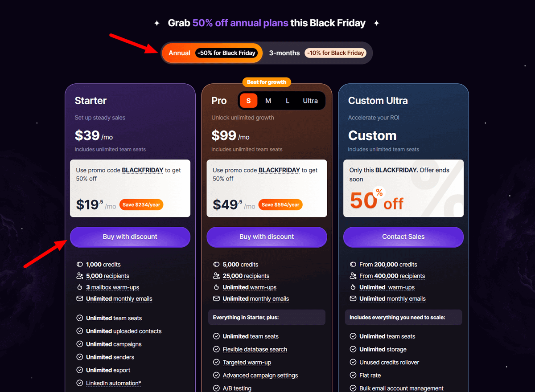Click the checkmark beside A/B testing in Pro
535x392 pixels.
point(216,388)
